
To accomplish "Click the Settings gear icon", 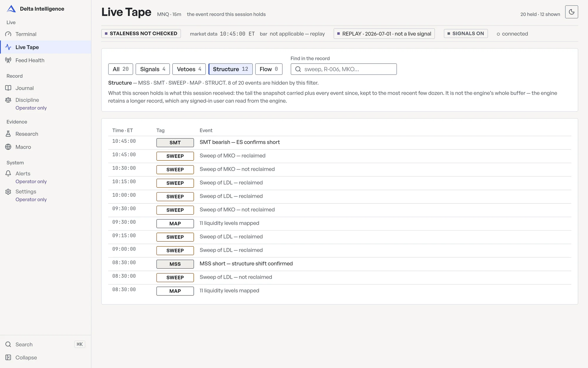I will pos(8,192).
